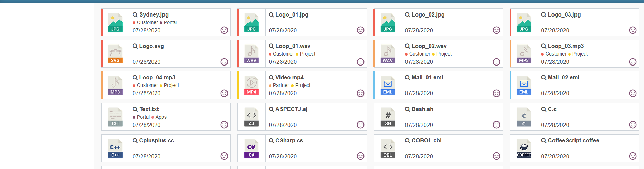This screenshot has height=169, width=644.
Task: Click the COFFEE icon of CoffeeScript.coffee
Action: pos(524,149)
